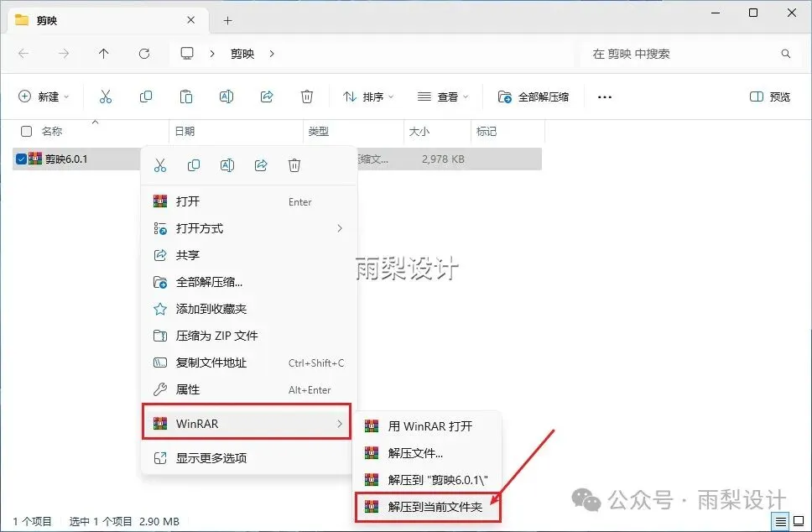Sort by the 大小 column header
Viewport: 812px width, 532px height.
(419, 132)
